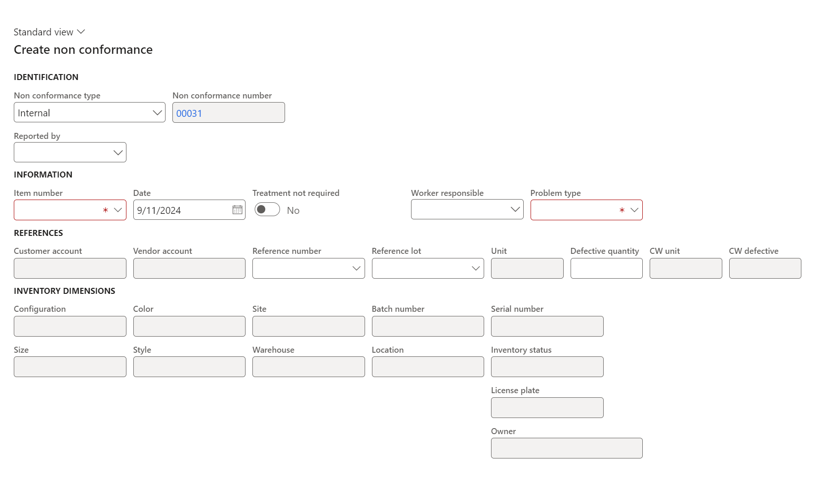840x504 pixels.
Task: Open the Date calendar picker icon
Action: 237,210
